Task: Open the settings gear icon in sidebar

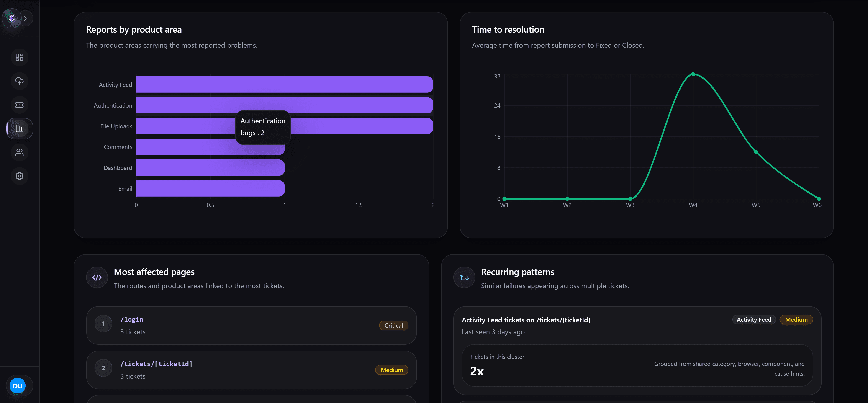Action: click(x=20, y=176)
